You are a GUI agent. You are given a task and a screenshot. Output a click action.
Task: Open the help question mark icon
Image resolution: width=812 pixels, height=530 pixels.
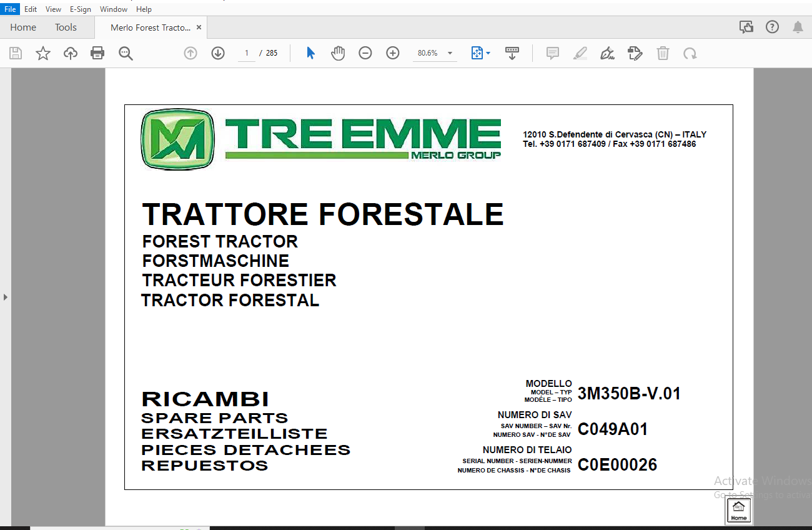click(773, 27)
